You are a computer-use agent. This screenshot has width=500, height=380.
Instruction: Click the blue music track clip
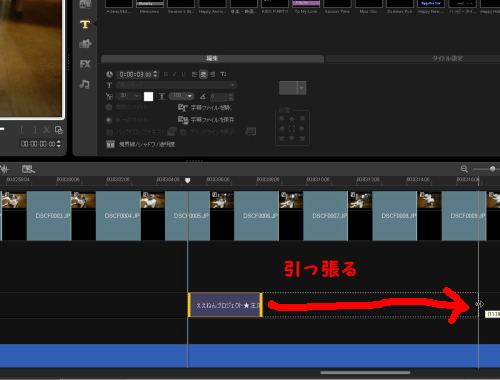pos(250,356)
